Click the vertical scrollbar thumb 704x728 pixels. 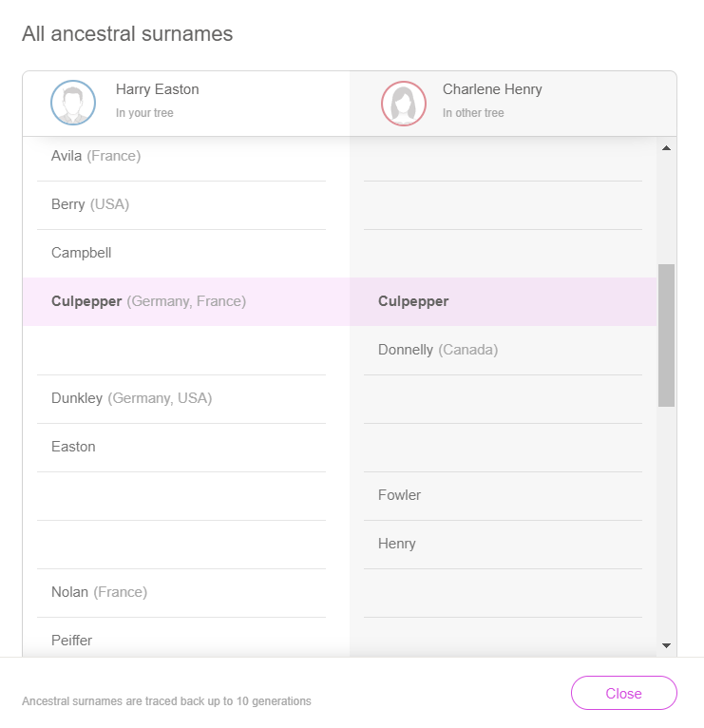tap(666, 335)
